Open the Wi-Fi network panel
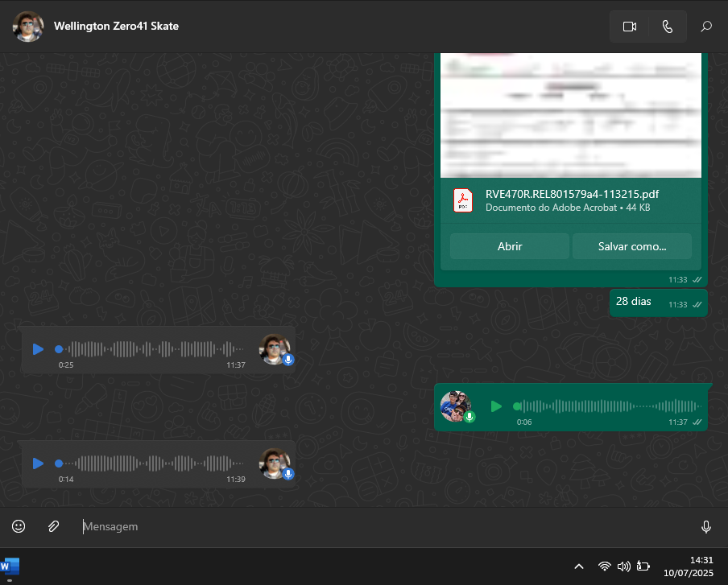 [604, 566]
